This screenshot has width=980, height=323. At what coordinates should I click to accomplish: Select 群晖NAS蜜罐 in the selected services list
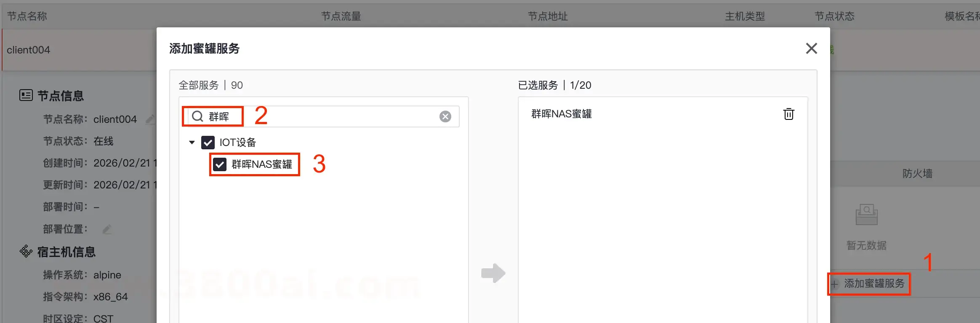point(562,114)
